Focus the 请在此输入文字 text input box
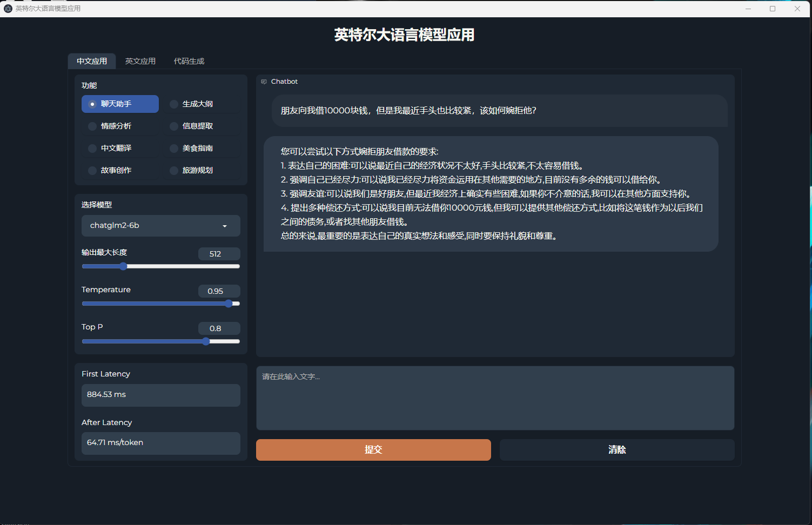This screenshot has height=525, width=812. [x=495, y=398]
